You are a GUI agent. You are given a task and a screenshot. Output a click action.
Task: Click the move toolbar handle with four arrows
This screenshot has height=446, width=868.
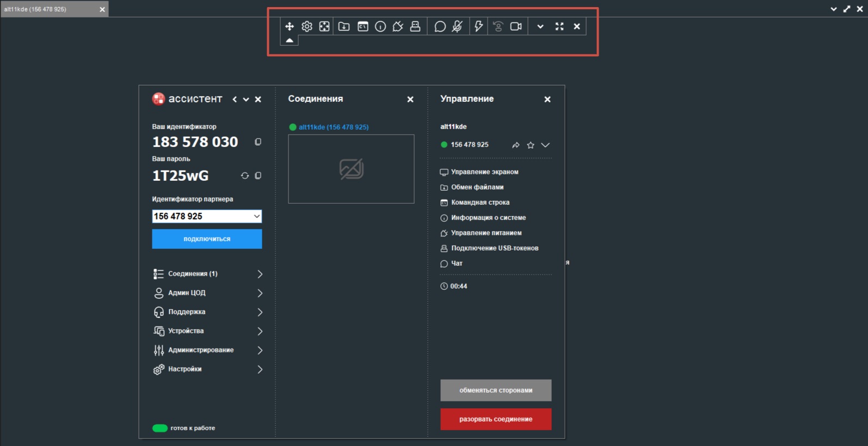click(x=290, y=26)
